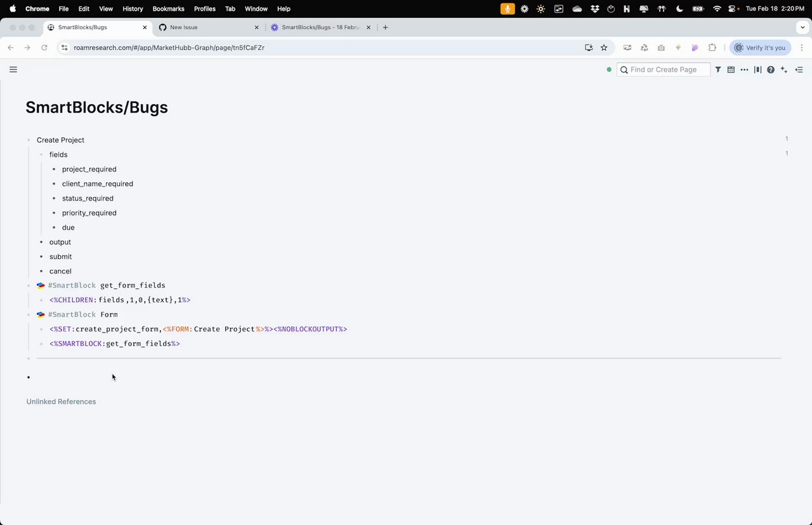The image size is (812, 525).
Task: Expand the Unlinked References section
Action: coord(61,402)
